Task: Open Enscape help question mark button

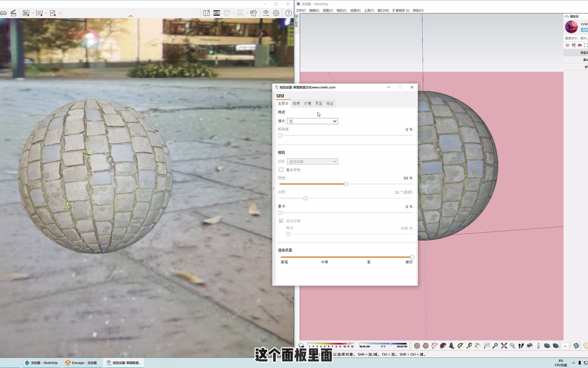Action: click(x=288, y=13)
